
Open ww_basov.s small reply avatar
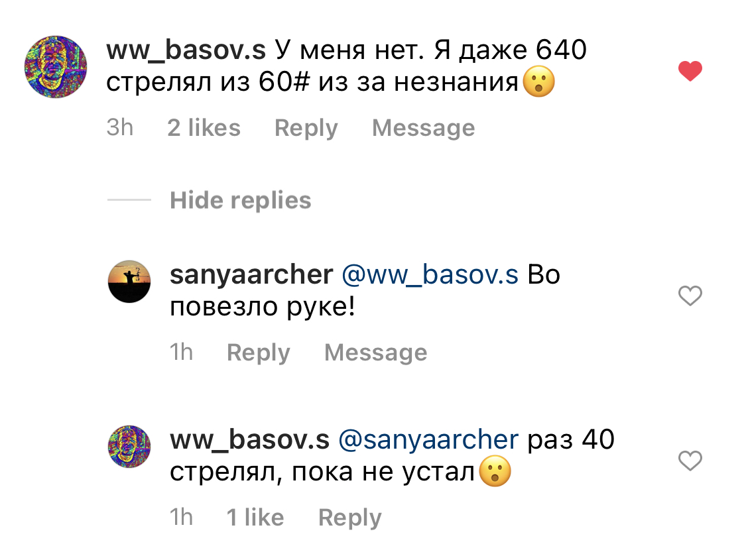(x=129, y=447)
